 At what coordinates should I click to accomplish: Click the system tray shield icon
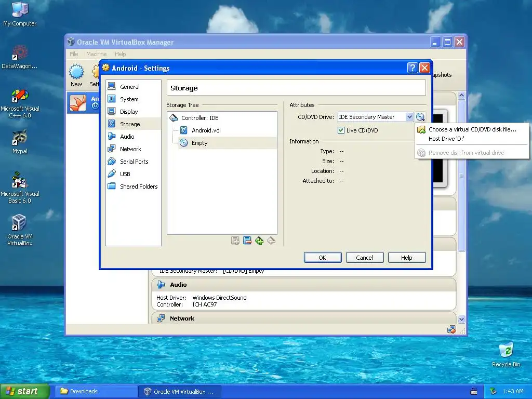click(493, 392)
